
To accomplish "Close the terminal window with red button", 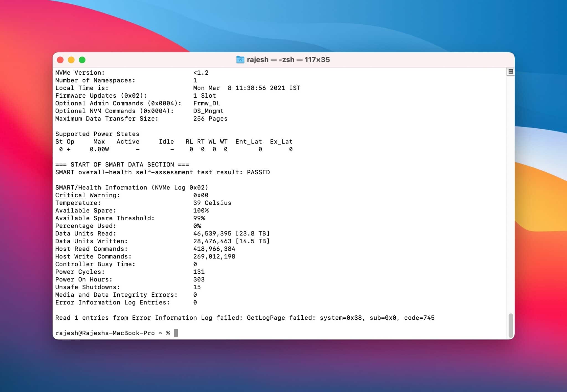I will tap(60, 60).
